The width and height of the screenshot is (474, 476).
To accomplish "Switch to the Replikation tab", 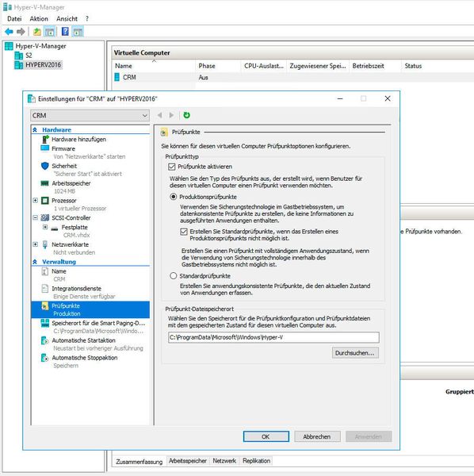I will [x=256, y=461].
